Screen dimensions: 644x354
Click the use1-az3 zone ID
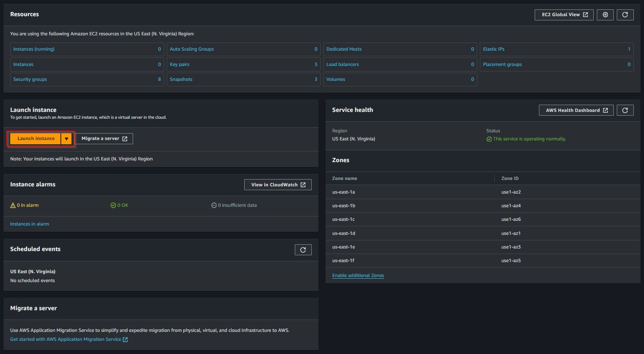pyautogui.click(x=511, y=247)
